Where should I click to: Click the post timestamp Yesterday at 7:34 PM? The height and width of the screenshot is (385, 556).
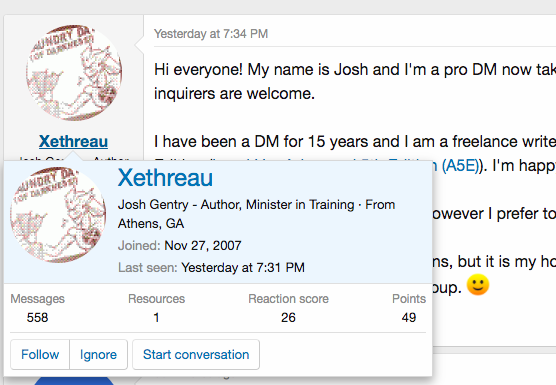(211, 34)
